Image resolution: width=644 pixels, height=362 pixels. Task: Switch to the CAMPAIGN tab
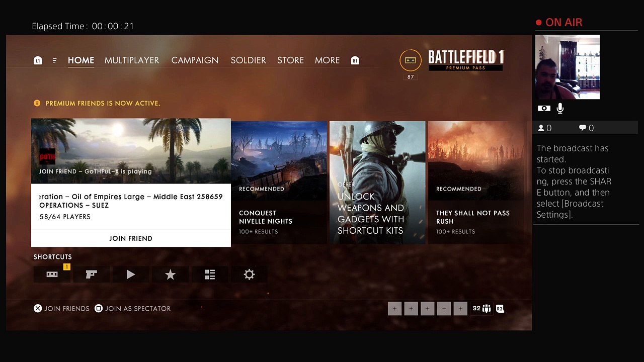[195, 60]
